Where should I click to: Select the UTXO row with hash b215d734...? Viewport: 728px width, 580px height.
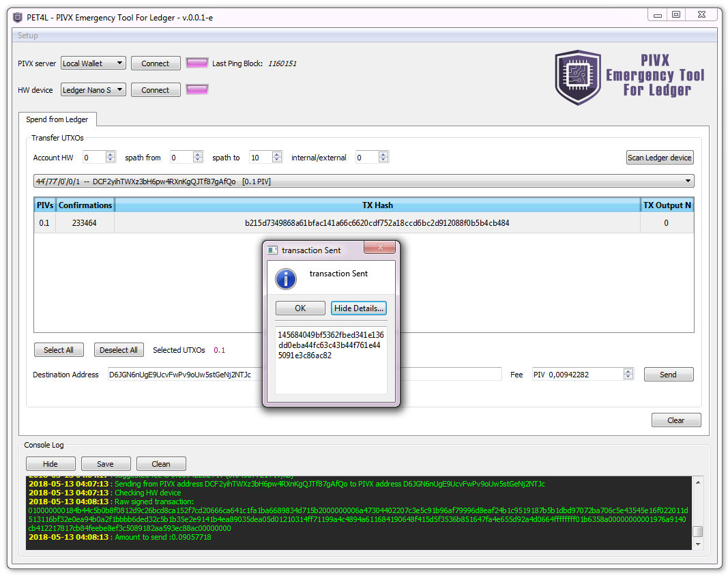coord(364,223)
